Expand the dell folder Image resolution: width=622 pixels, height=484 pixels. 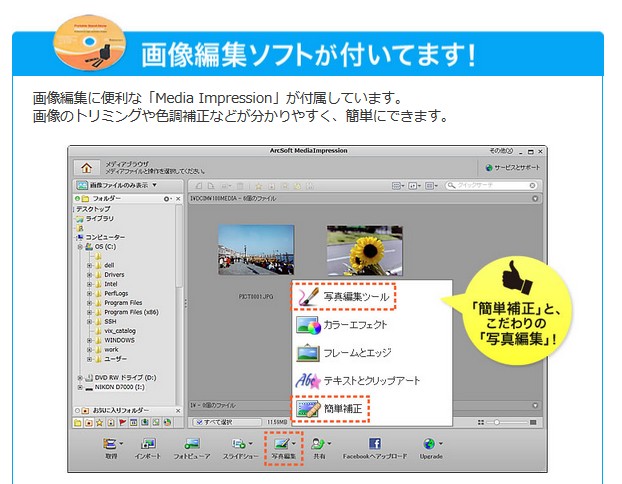pyautogui.click(x=89, y=265)
